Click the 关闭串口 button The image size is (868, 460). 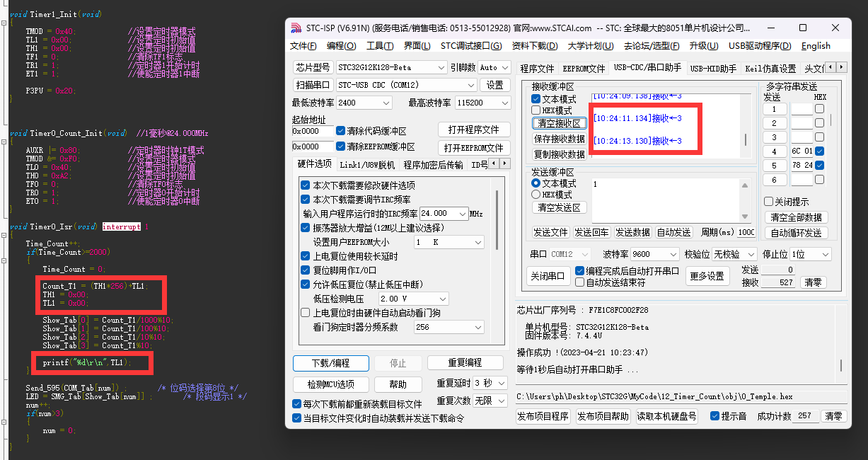[x=549, y=276]
